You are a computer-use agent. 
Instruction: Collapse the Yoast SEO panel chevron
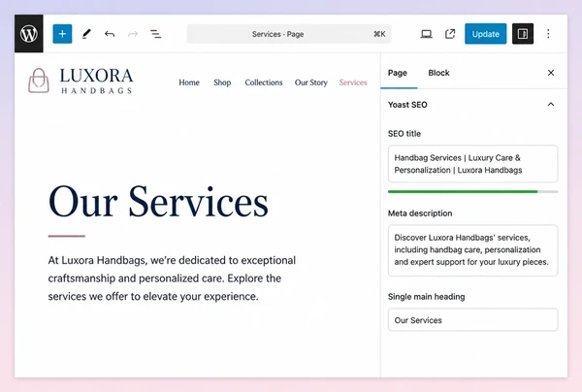tap(551, 105)
